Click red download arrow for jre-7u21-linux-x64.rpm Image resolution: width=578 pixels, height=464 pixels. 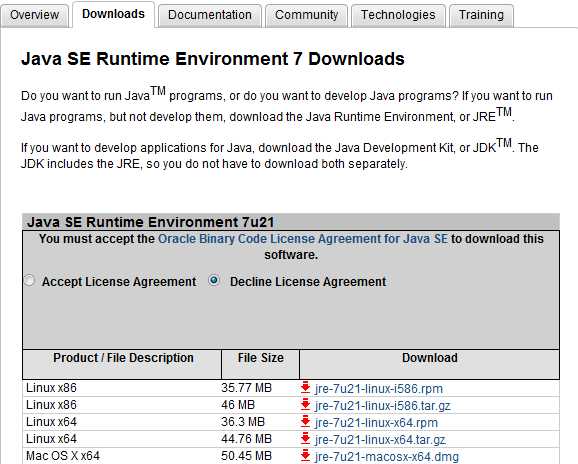(x=305, y=422)
